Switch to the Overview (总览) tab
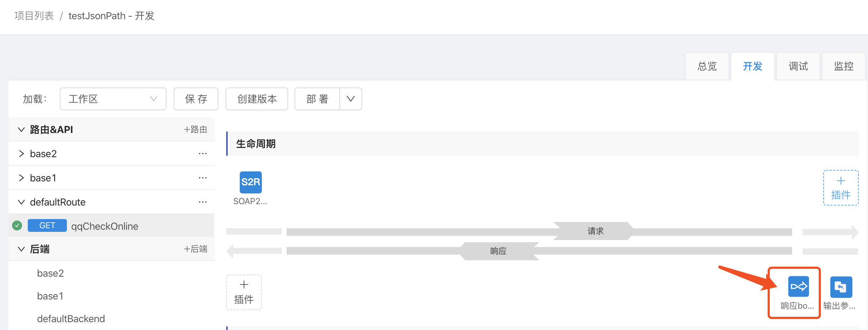 tap(707, 66)
